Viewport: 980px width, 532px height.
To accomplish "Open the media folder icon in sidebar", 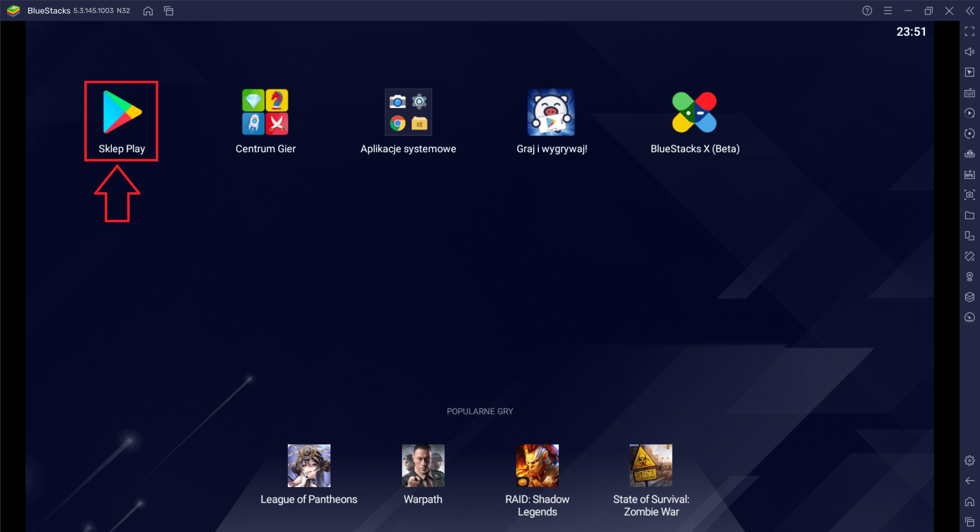I will (970, 215).
